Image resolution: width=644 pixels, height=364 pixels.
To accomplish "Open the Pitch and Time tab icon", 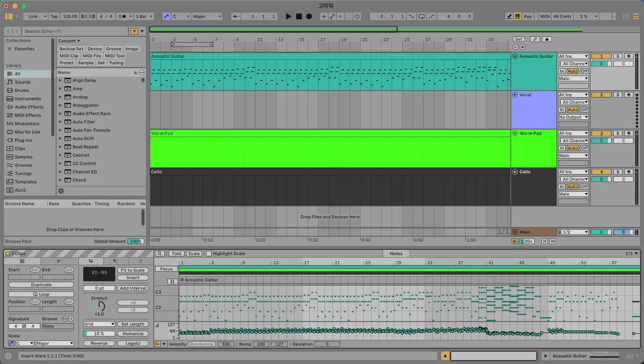I will [91, 261].
